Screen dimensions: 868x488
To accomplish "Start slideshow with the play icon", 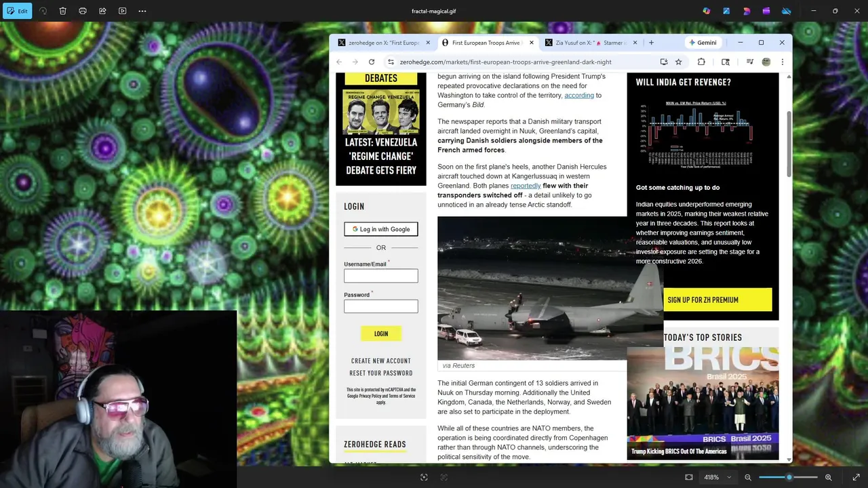I will 122,11.
